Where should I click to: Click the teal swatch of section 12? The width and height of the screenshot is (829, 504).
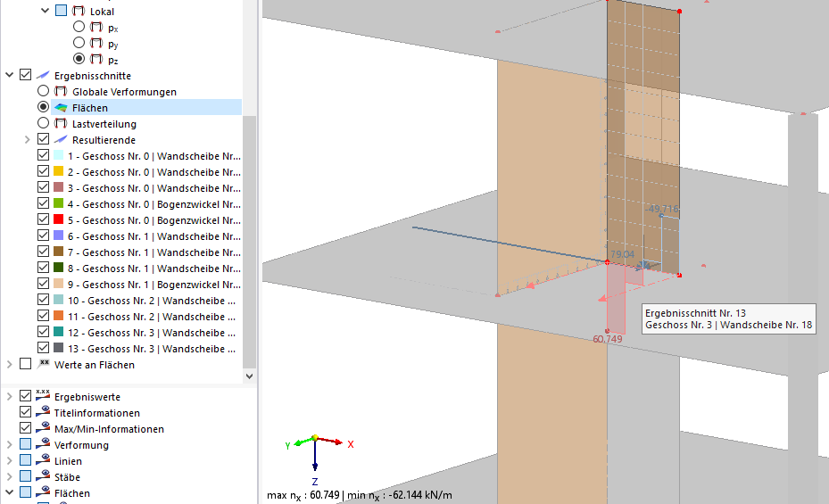59,332
